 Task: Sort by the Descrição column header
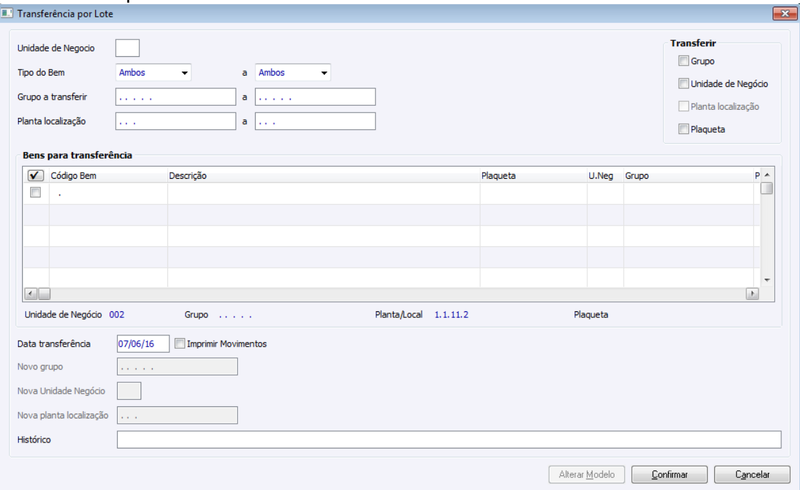[323, 176]
